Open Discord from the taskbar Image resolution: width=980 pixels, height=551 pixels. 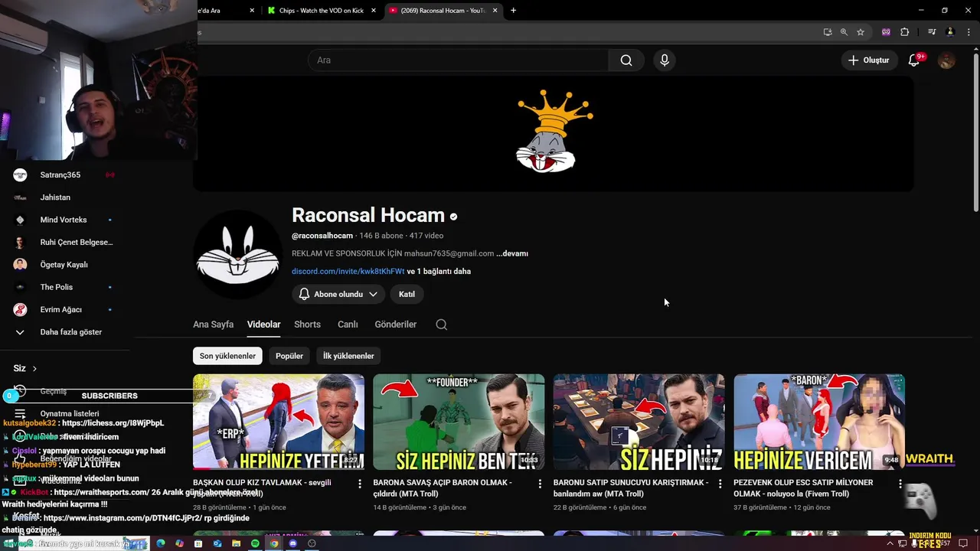pyautogui.click(x=292, y=543)
